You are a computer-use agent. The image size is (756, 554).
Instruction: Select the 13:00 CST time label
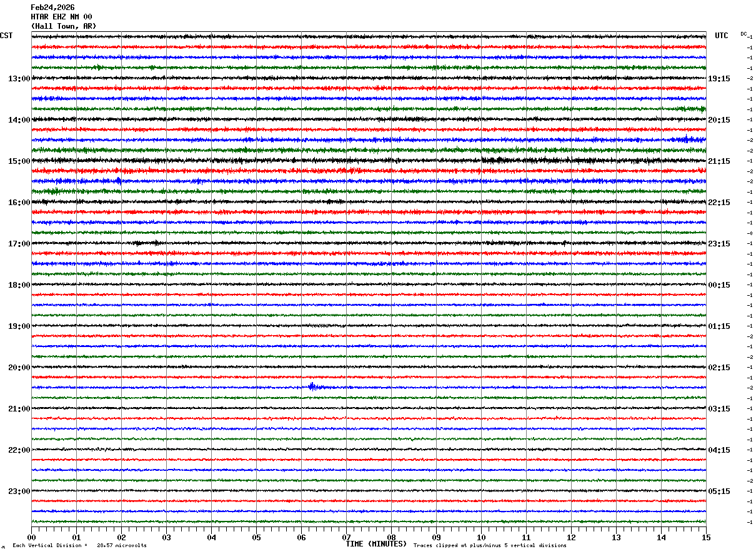[19, 79]
